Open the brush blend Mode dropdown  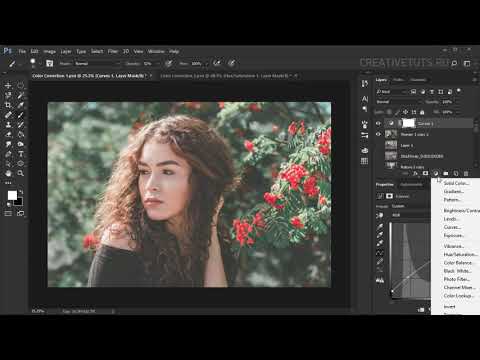pos(97,63)
